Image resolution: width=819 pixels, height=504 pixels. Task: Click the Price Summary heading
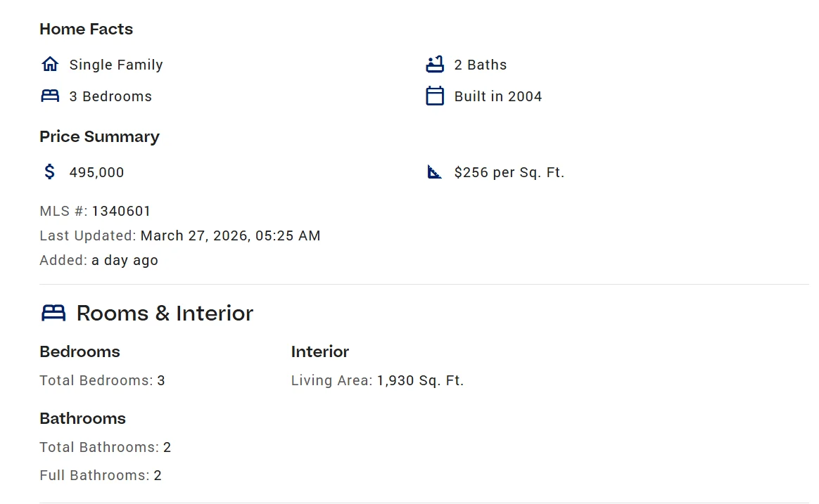click(x=99, y=136)
